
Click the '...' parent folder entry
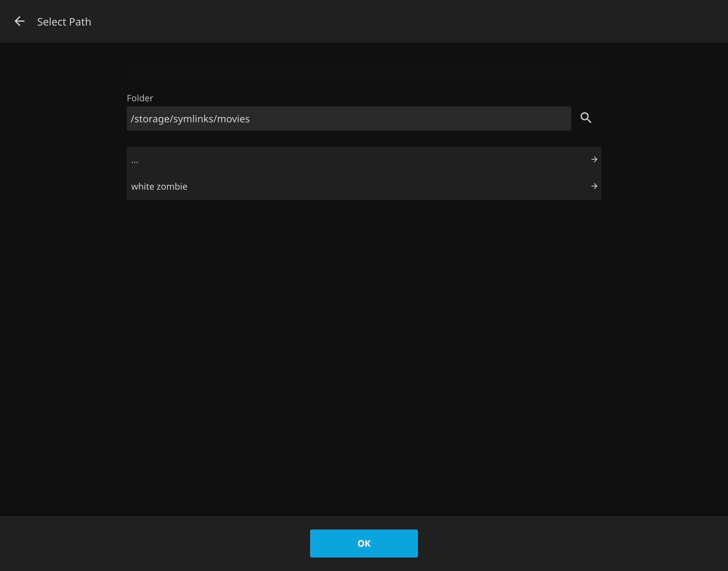[363, 160]
